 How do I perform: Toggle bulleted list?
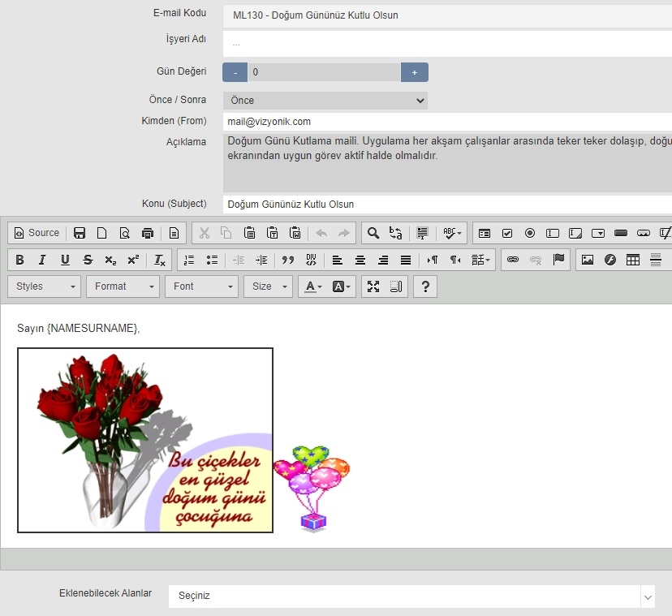212,260
